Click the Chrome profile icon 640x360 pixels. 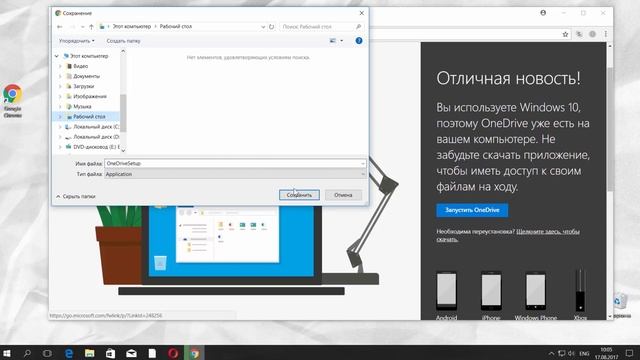click(x=543, y=13)
